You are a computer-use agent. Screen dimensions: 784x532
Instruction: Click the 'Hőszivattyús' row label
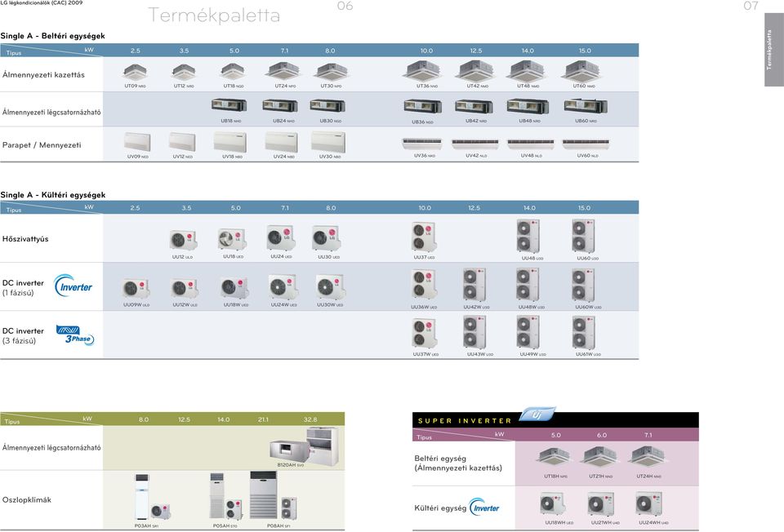point(25,239)
